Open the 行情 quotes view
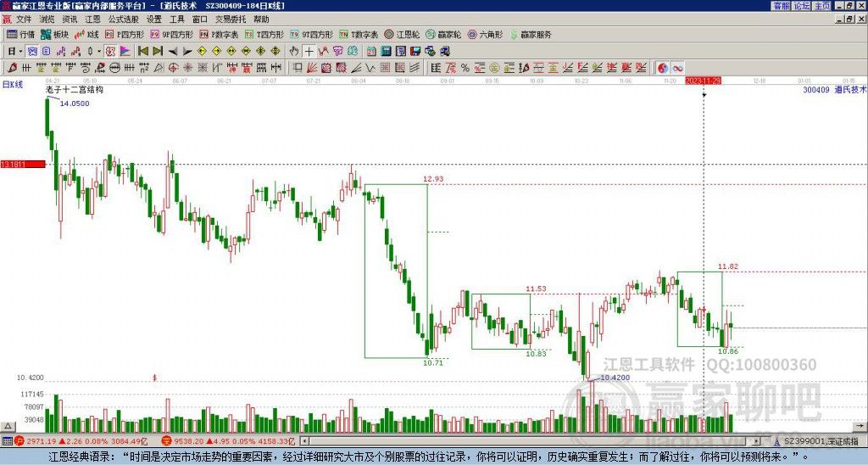 pos(21,35)
